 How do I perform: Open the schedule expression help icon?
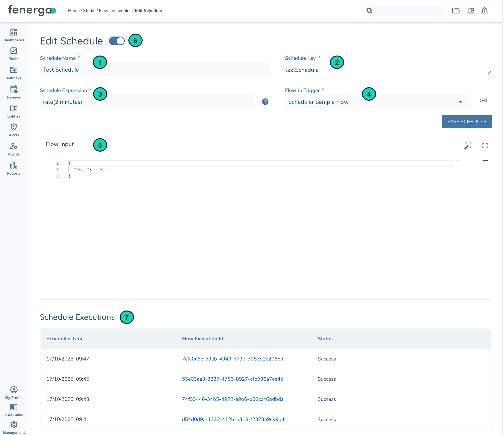265,102
